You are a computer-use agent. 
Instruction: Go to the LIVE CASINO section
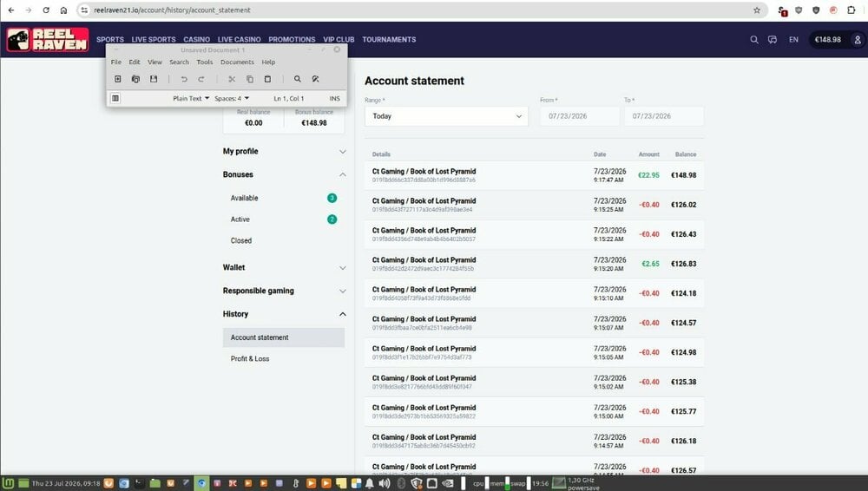[x=240, y=39]
